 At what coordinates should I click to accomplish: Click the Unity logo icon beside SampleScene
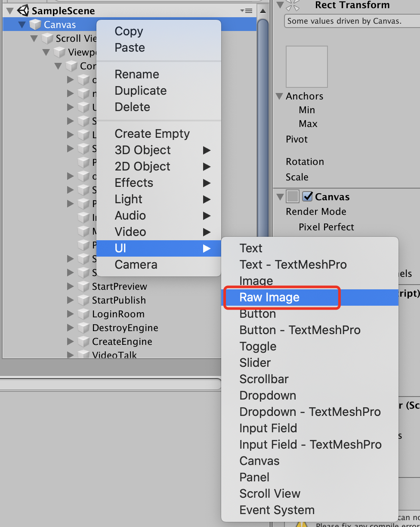point(23,10)
